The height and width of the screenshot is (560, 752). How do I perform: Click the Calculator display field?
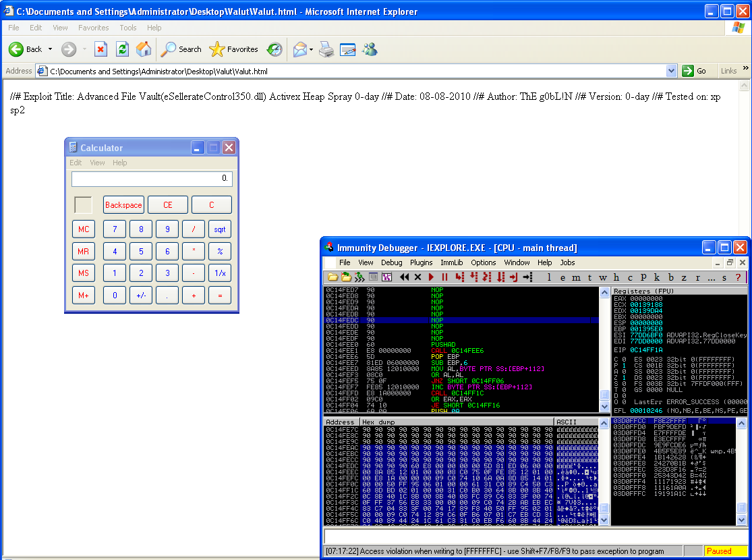(152, 179)
